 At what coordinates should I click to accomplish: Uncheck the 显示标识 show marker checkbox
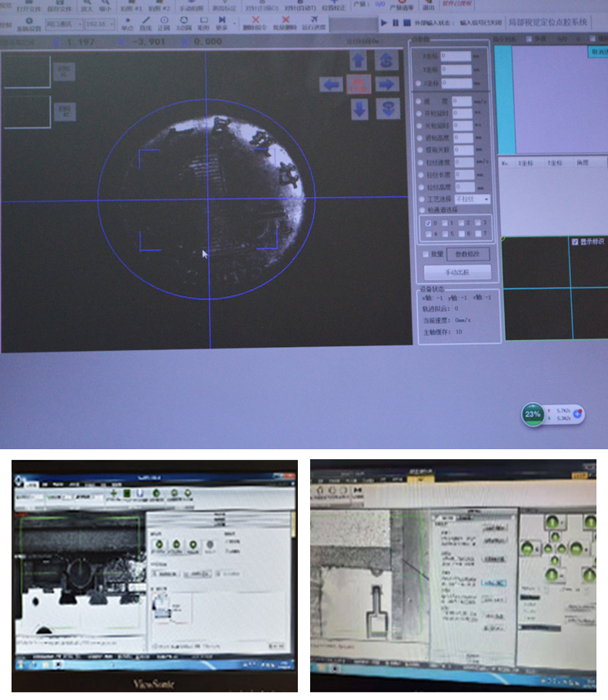coord(575,242)
